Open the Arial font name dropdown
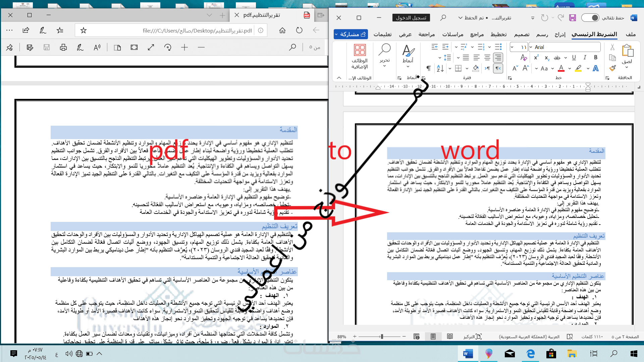 coord(531,47)
